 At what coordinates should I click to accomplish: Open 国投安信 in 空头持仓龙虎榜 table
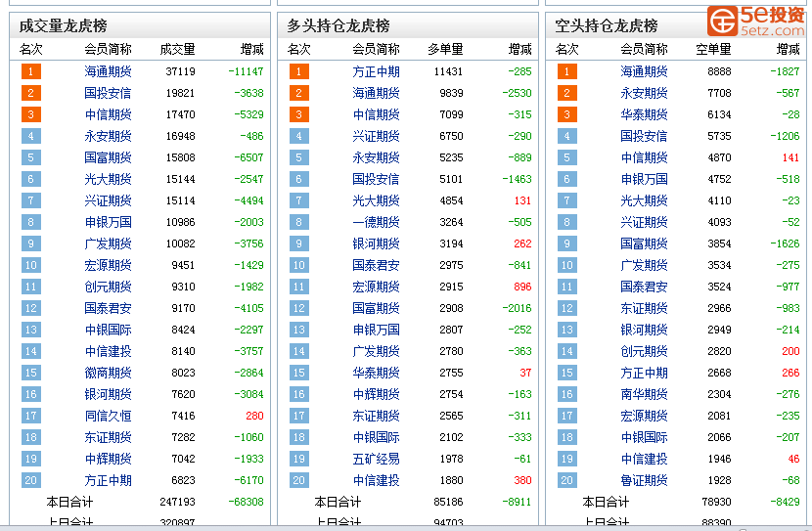(x=644, y=136)
